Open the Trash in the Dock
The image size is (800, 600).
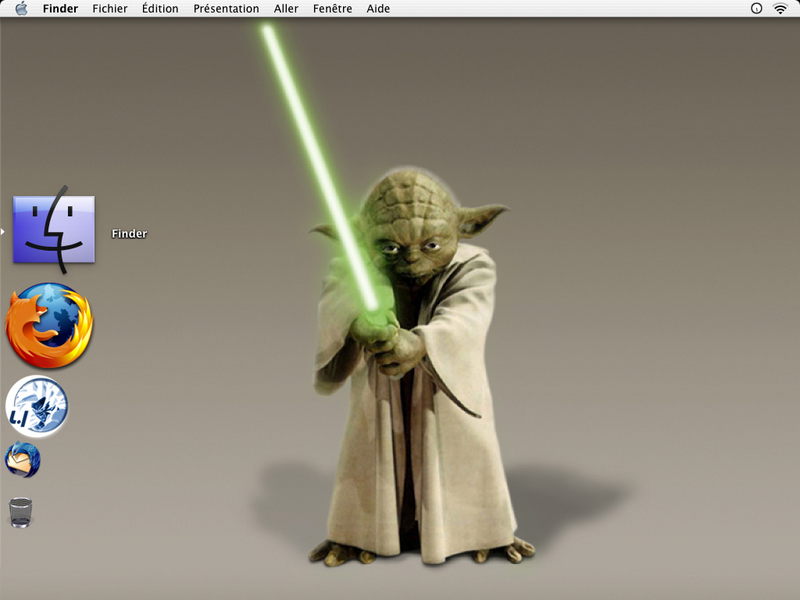coord(21,512)
